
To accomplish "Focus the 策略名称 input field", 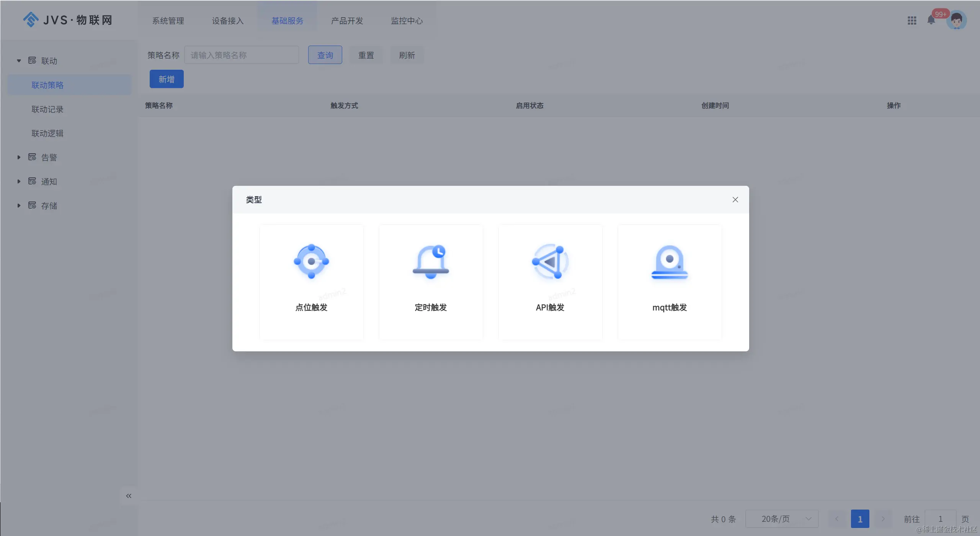I will 242,55.
